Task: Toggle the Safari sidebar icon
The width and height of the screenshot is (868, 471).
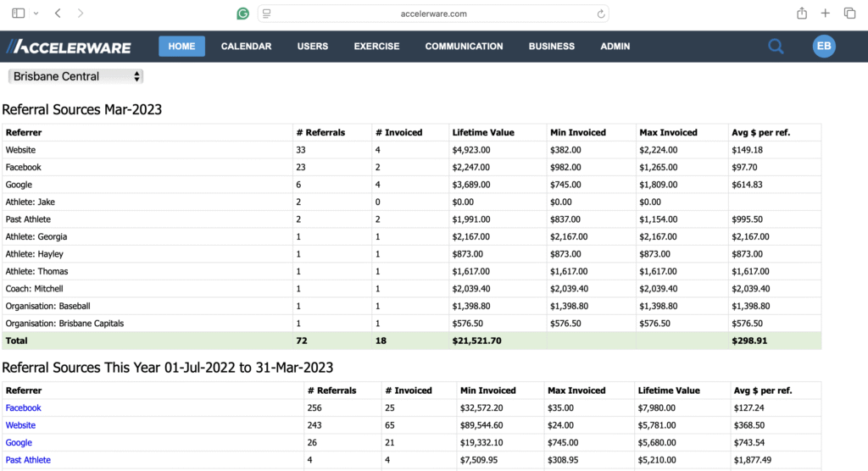Action: click(19, 14)
